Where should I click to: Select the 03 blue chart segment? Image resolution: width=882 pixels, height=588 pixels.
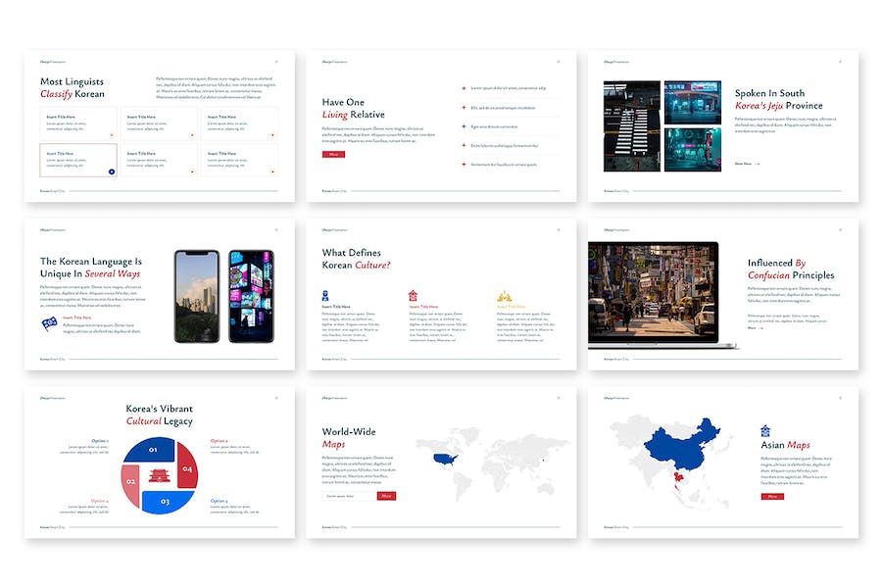tap(166, 500)
